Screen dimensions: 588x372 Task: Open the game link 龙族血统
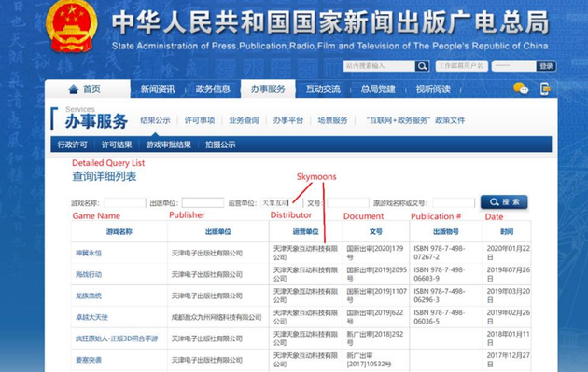click(89, 296)
